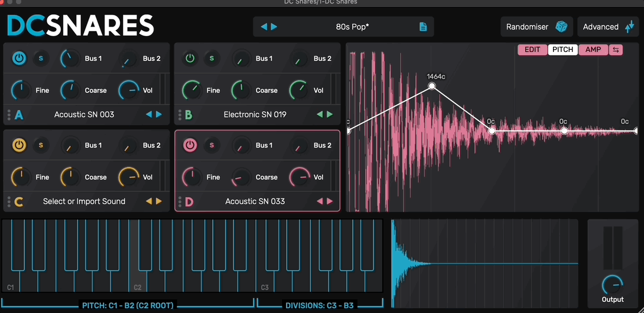The image size is (644, 313).
Task: Load previous sample for layer B
Action: click(320, 115)
